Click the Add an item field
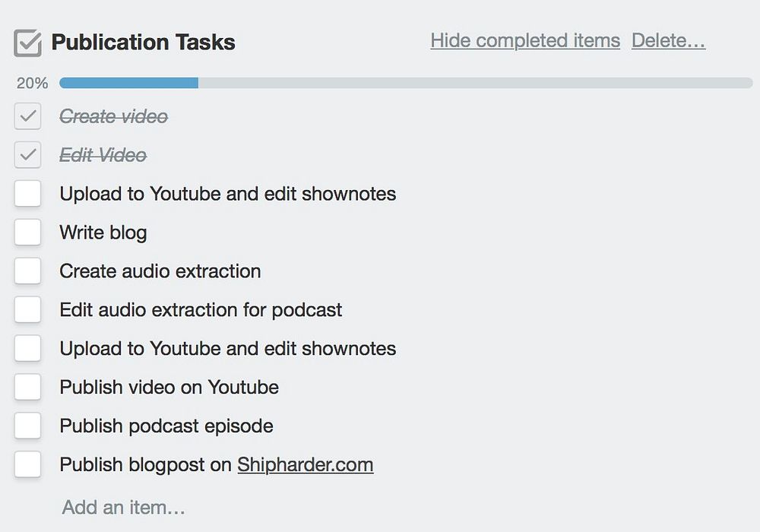760x532 pixels. [124, 507]
